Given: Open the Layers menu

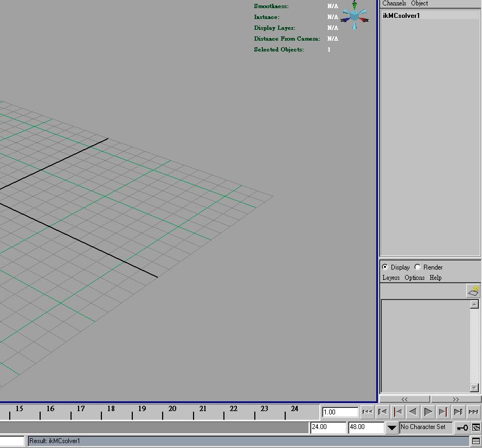Looking at the screenshot, I should pyautogui.click(x=391, y=278).
